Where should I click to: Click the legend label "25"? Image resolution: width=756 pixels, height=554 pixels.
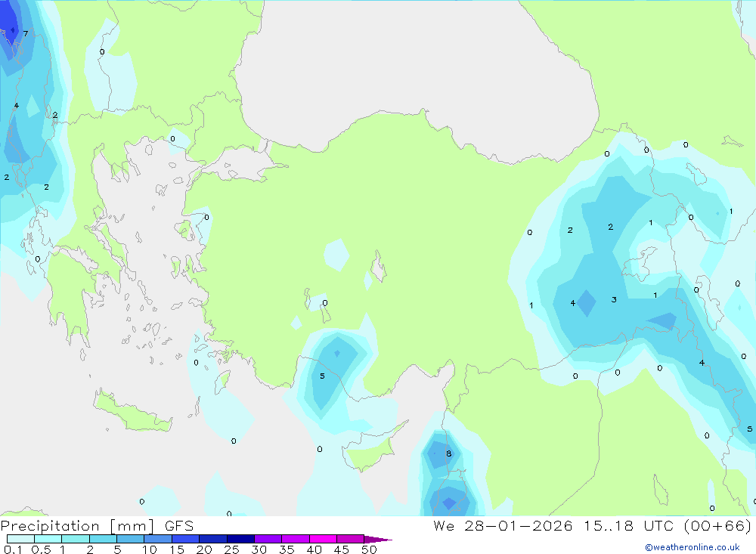coord(231,549)
